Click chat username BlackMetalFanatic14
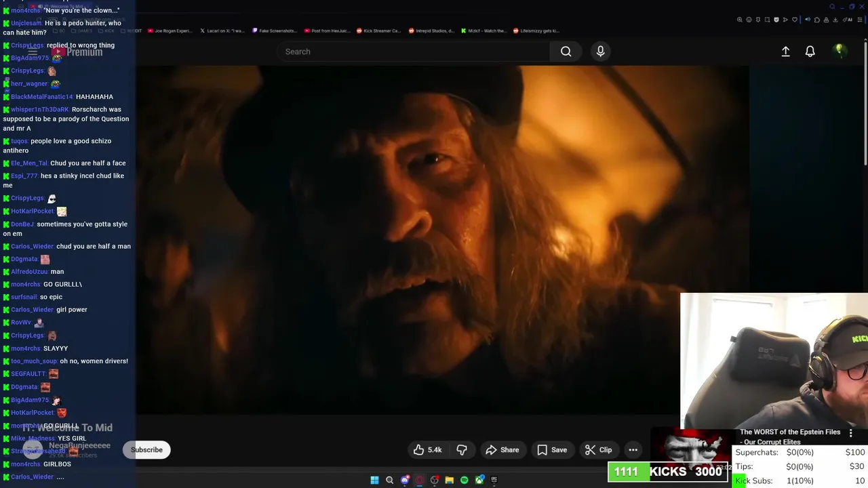 (x=41, y=97)
